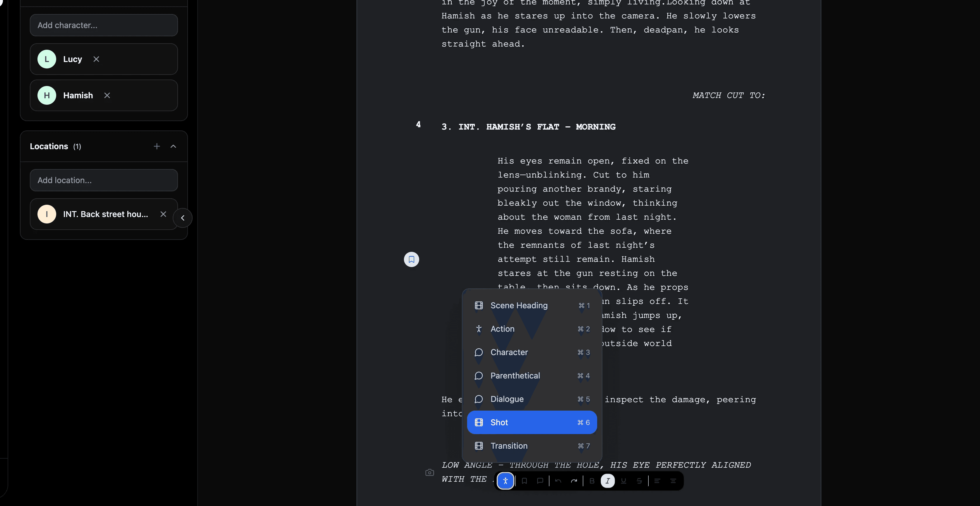Image resolution: width=980 pixels, height=506 pixels.
Task: Collapse the Locations panel
Action: (173, 146)
